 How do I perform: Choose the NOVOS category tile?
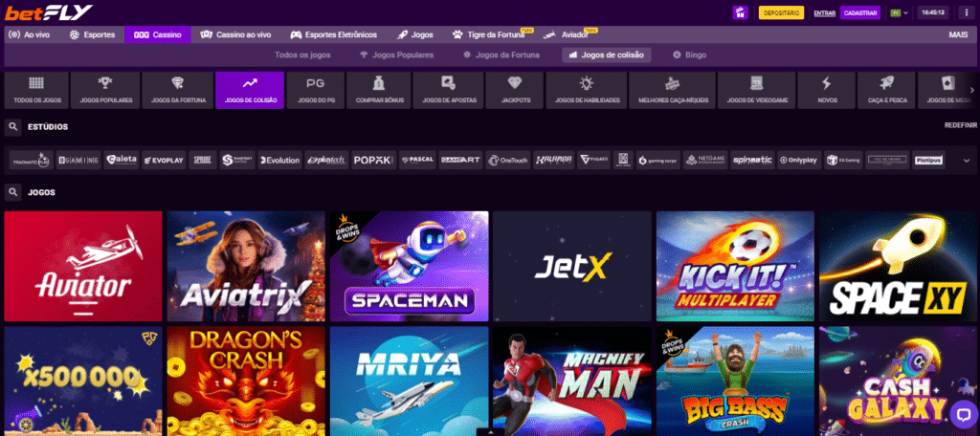click(x=826, y=90)
